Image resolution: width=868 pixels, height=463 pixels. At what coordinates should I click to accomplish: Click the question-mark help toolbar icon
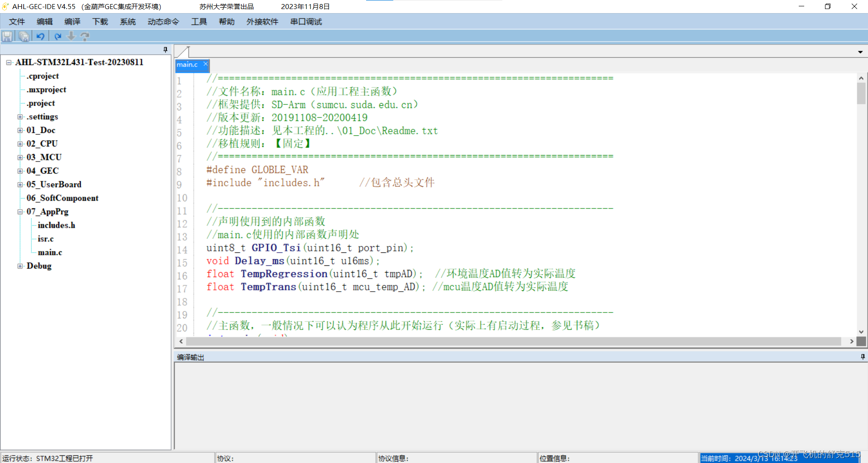(85, 36)
